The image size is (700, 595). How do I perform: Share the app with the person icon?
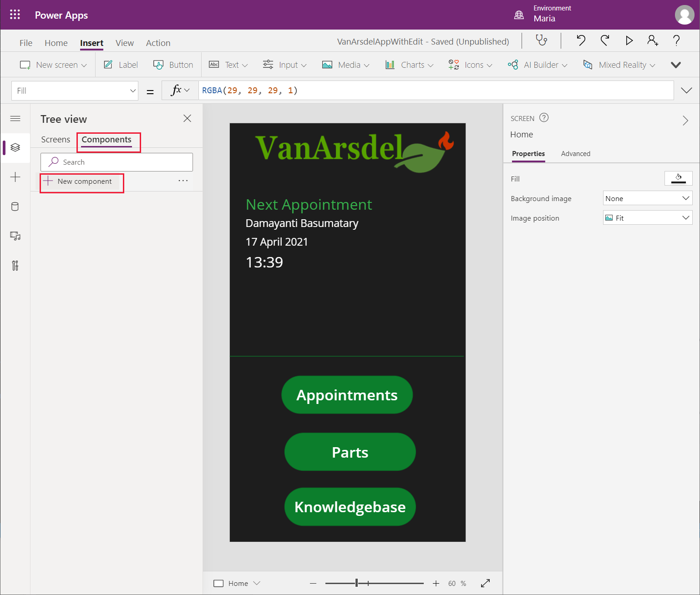pos(653,40)
